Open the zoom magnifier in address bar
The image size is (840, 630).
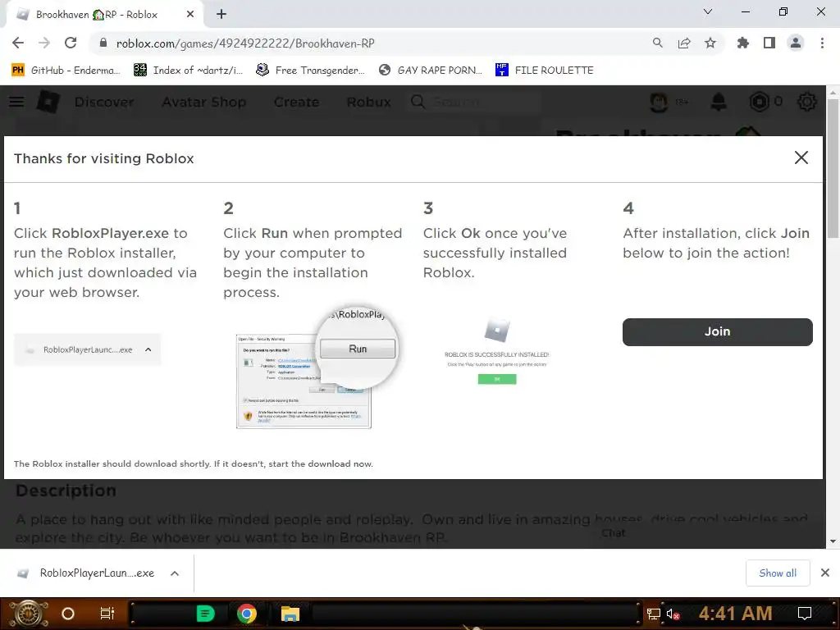pyautogui.click(x=657, y=43)
